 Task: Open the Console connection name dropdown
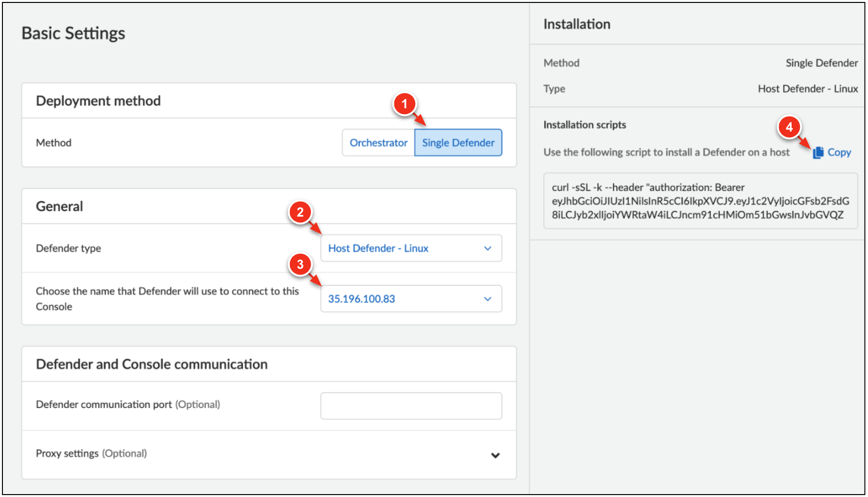[x=411, y=299]
